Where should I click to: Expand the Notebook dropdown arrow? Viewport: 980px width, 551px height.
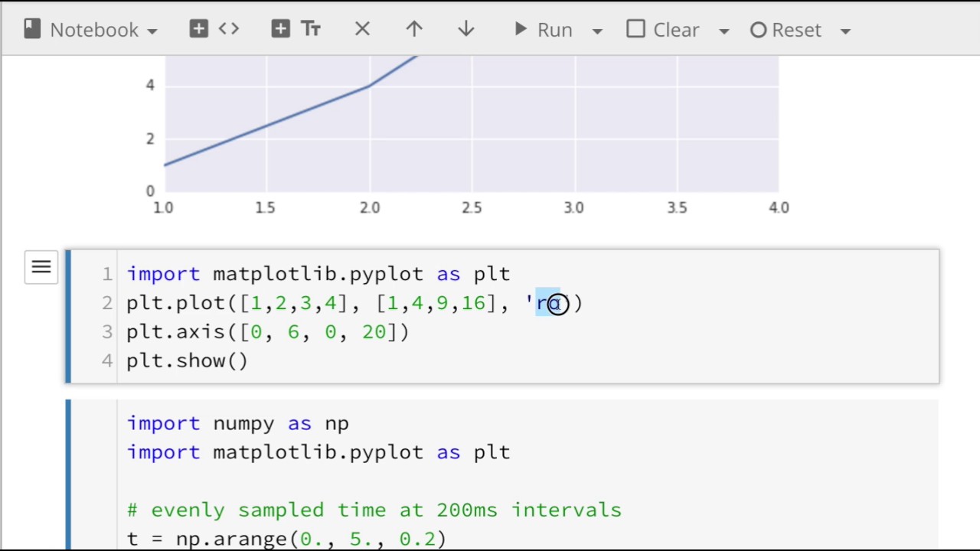tap(152, 31)
